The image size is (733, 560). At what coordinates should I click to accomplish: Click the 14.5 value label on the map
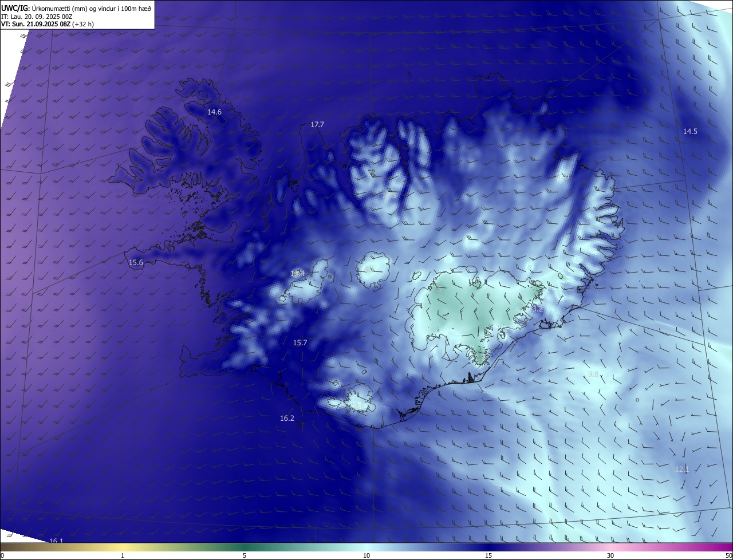coord(690,131)
